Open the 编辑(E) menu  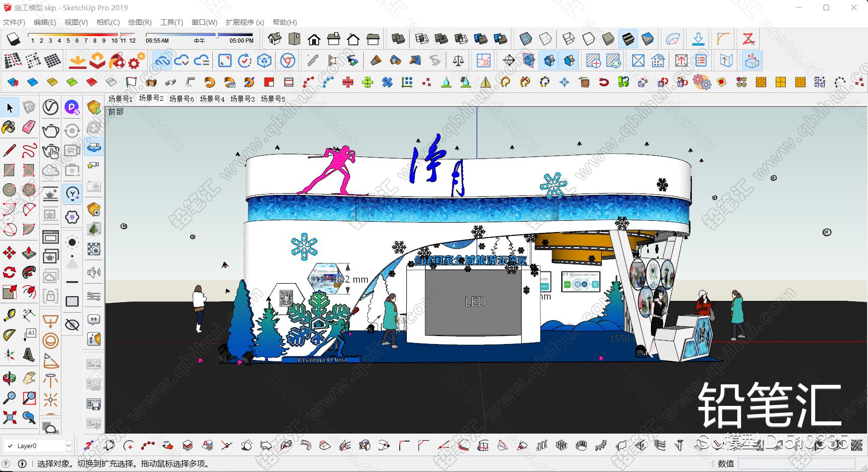point(45,22)
